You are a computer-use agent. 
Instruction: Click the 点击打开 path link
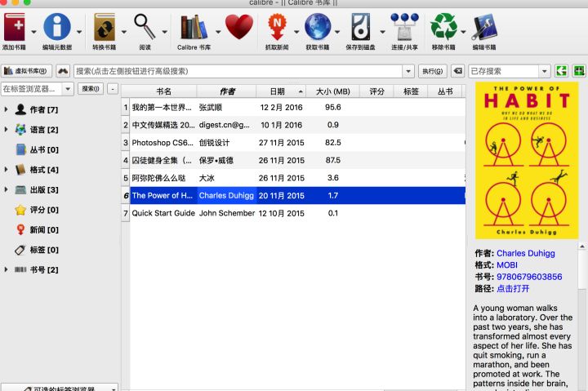[513, 288]
